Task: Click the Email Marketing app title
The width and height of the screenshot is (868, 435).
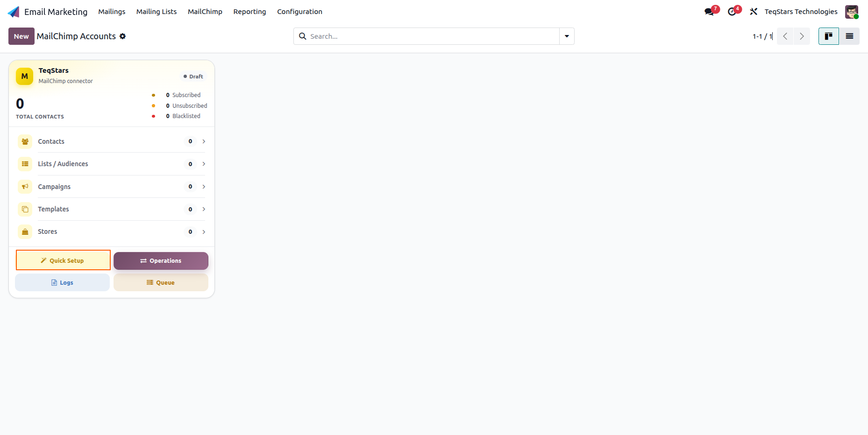Action: [56, 12]
